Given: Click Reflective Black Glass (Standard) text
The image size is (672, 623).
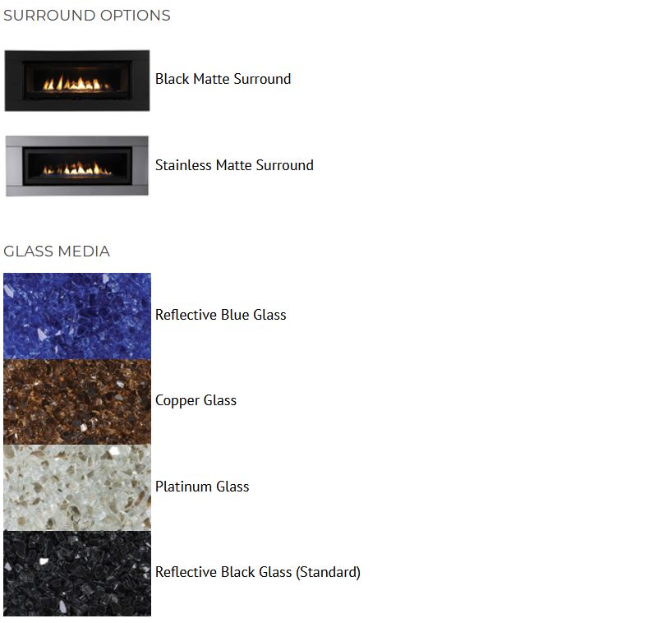Looking at the screenshot, I should (258, 572).
